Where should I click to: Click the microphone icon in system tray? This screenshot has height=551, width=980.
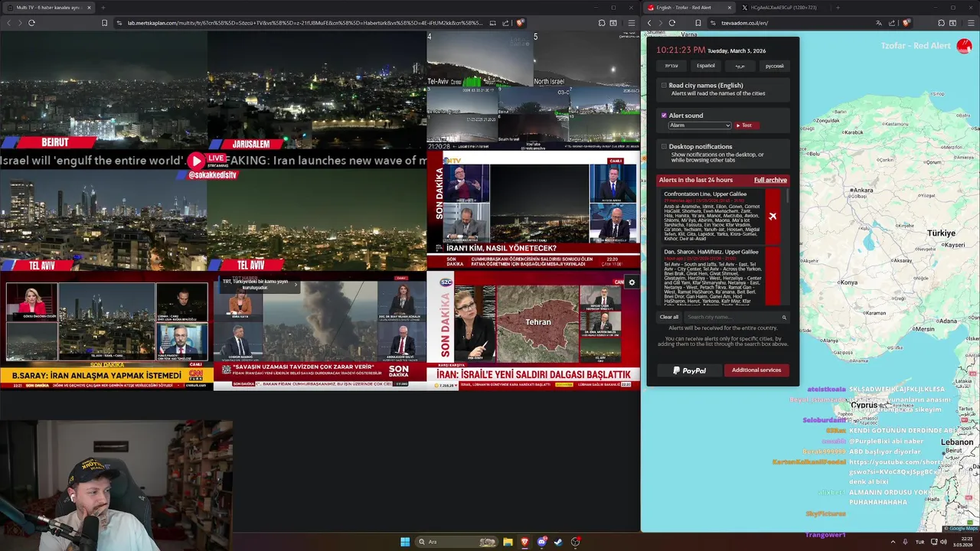pyautogui.click(x=906, y=542)
